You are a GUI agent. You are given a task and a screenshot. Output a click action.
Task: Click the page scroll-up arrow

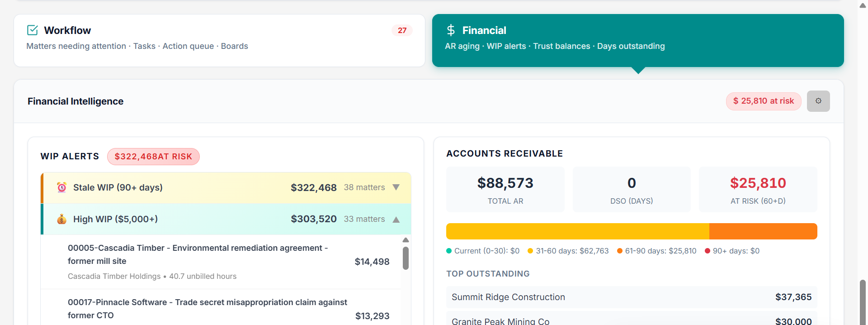click(863, 5)
